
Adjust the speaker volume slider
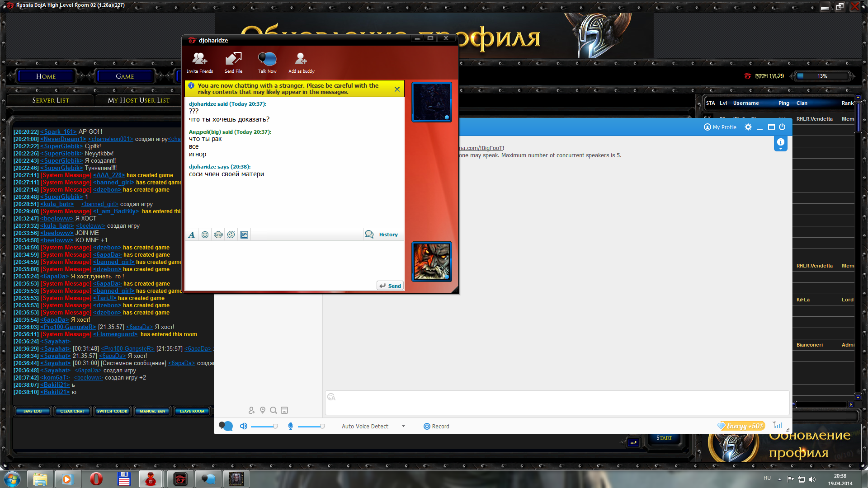click(x=264, y=426)
